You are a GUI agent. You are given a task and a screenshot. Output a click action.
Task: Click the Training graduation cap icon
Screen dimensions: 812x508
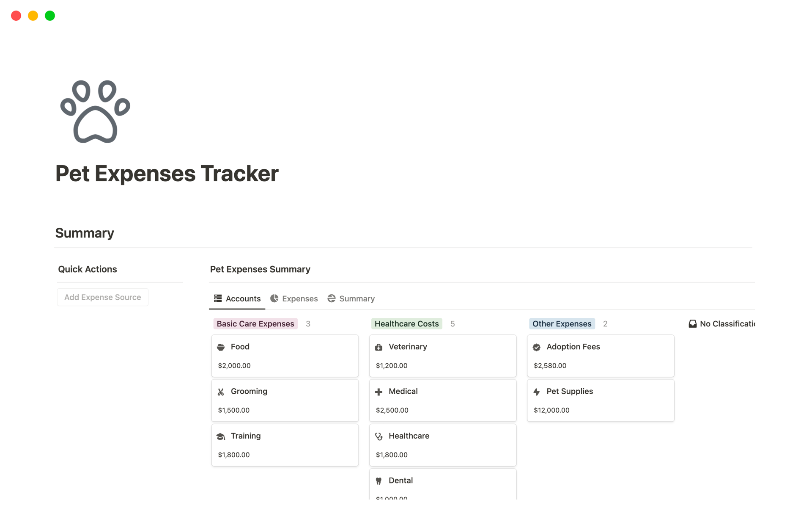coord(221,436)
